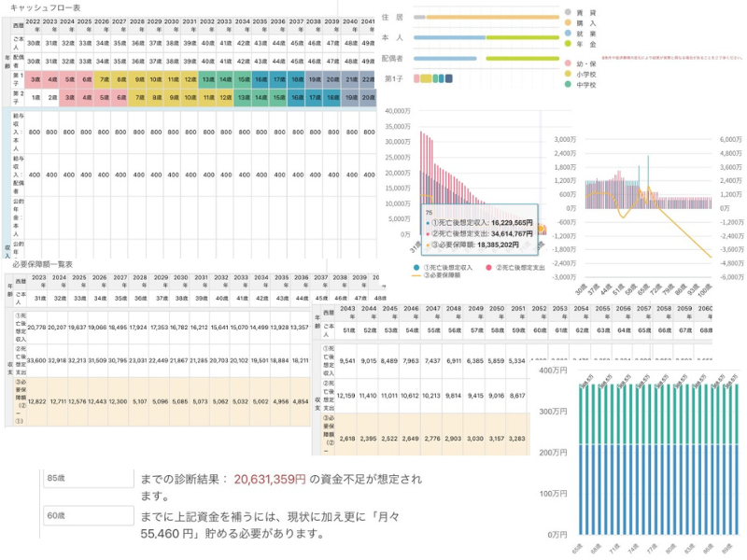Select the 2022年 column header
Viewport: 747px width, 560px height.
click(33, 23)
